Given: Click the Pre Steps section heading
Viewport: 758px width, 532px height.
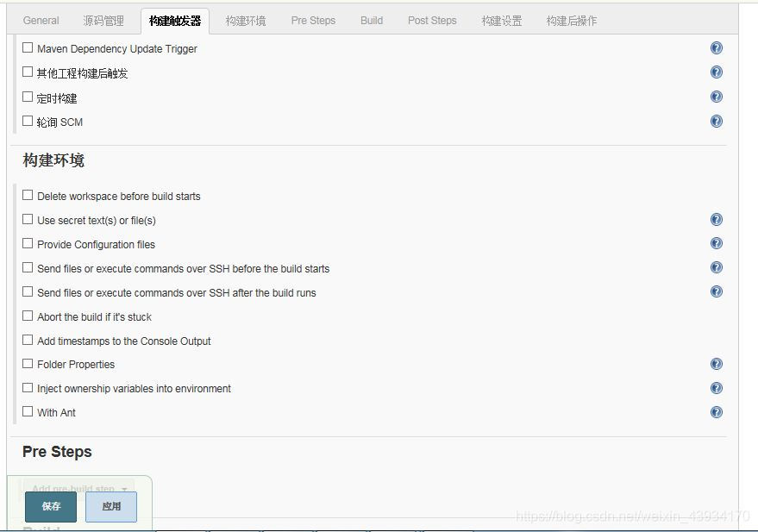Looking at the screenshot, I should [57, 452].
